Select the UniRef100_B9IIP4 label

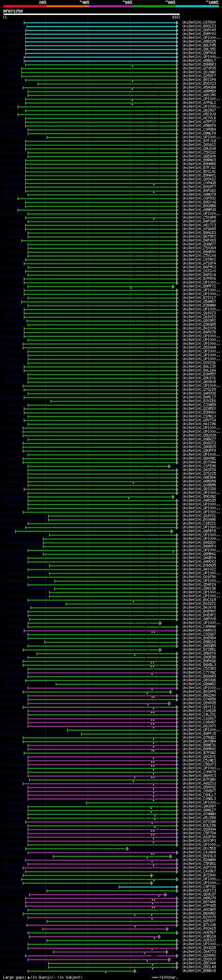(199, 80)
